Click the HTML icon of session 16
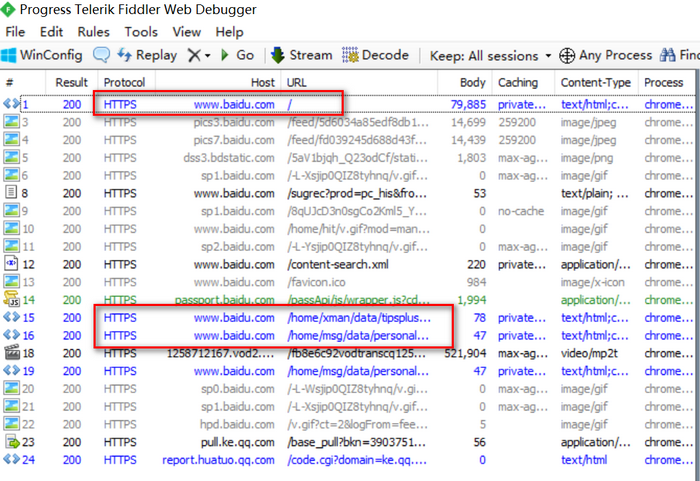Screen dimensions: 700x481 (12, 335)
